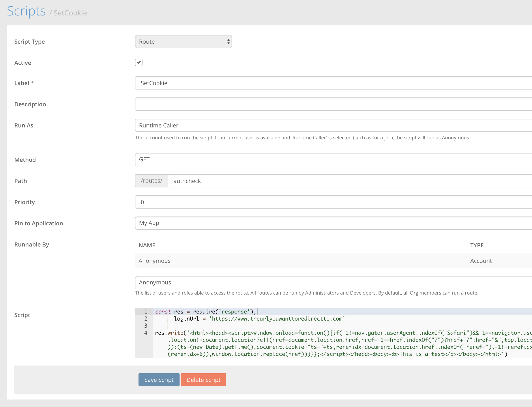Click the Scripts breadcrumb heading link

[26, 11]
